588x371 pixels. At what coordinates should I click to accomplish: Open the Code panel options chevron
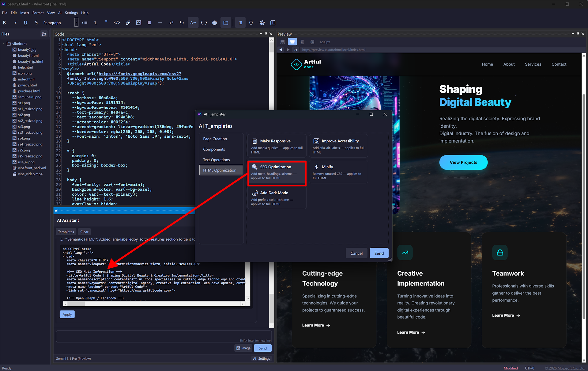261,34
